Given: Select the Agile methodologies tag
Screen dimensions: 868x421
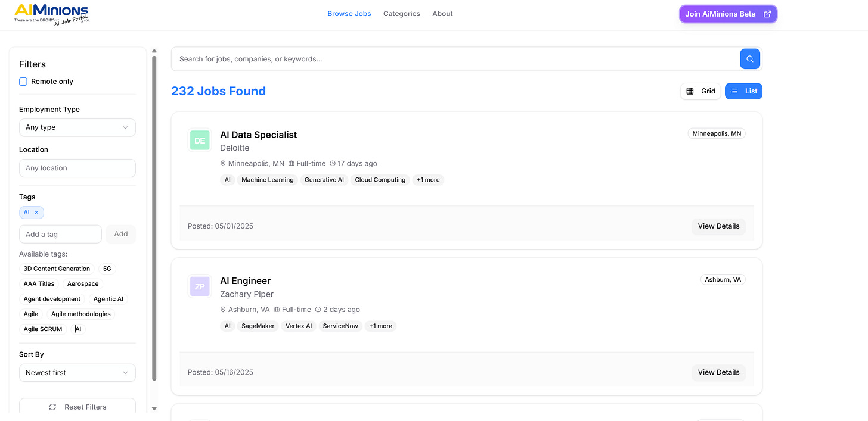Looking at the screenshot, I should [81, 314].
